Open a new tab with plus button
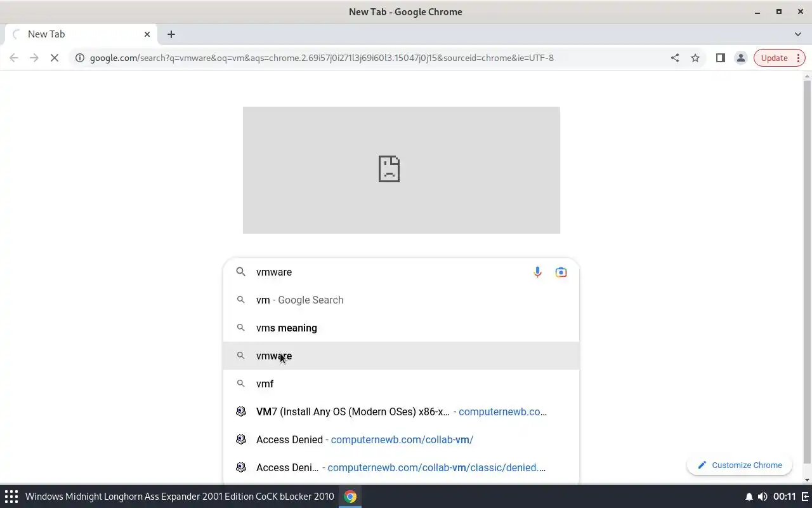Screen dimensions: 812x508 171,34
